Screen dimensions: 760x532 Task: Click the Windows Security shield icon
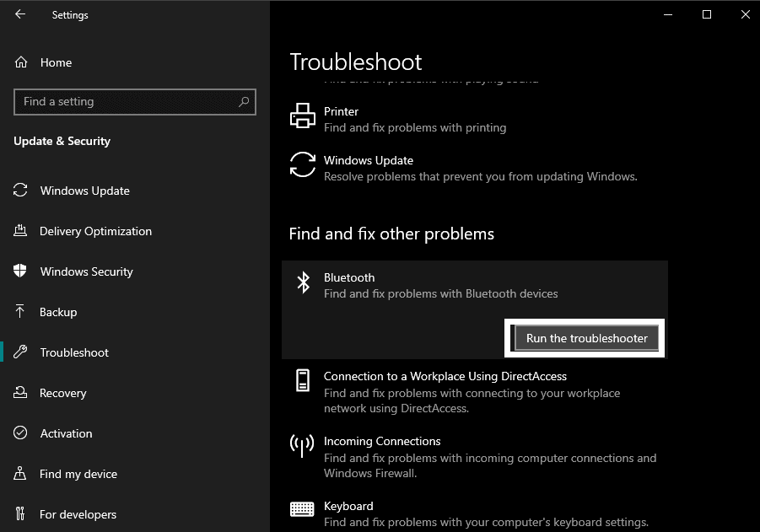pyautogui.click(x=19, y=271)
